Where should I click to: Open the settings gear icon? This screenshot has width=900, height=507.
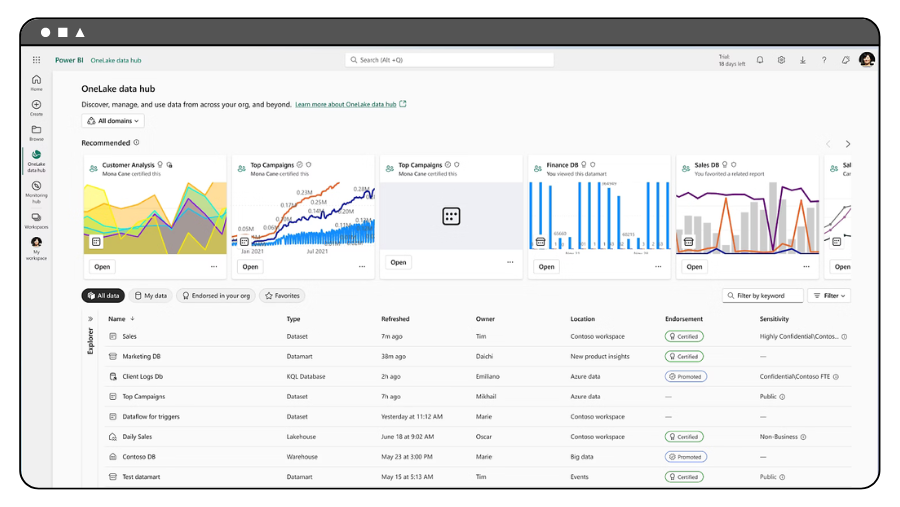coord(781,60)
